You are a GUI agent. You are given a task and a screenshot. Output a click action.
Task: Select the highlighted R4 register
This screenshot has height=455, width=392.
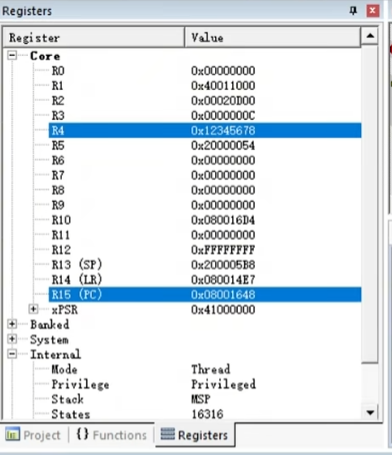click(205, 130)
